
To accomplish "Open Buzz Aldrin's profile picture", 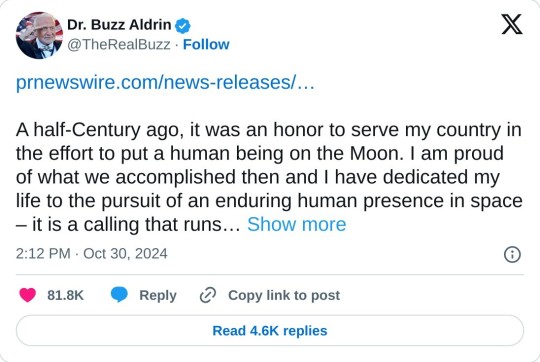I will pyautogui.click(x=39, y=35).
